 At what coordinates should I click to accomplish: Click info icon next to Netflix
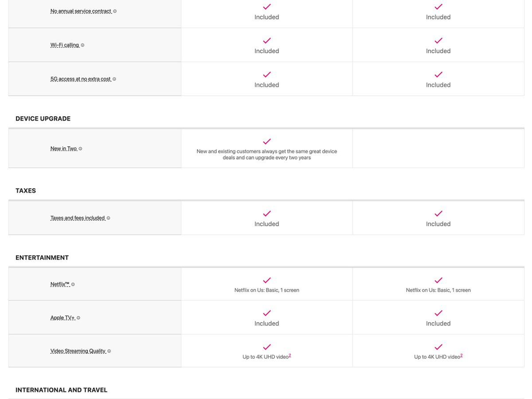tap(73, 285)
